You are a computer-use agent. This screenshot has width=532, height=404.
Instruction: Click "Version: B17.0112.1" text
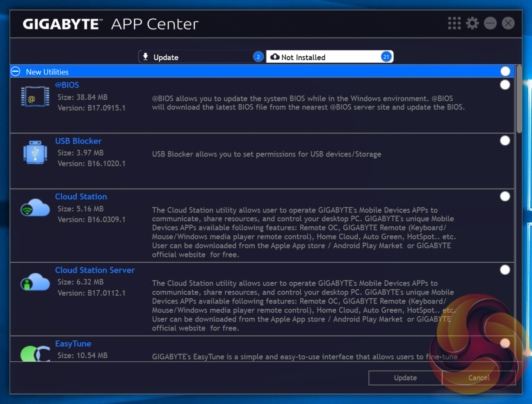coord(91,293)
